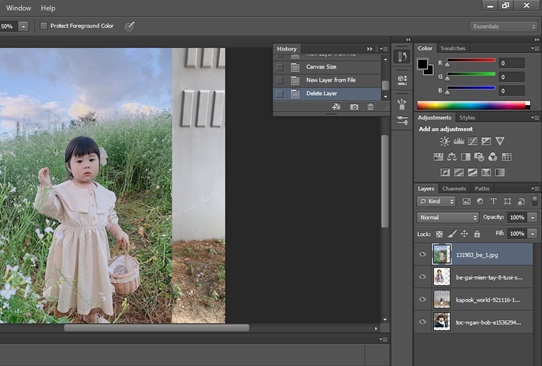
Task: Add a Black & White adjustment
Action: click(x=466, y=157)
